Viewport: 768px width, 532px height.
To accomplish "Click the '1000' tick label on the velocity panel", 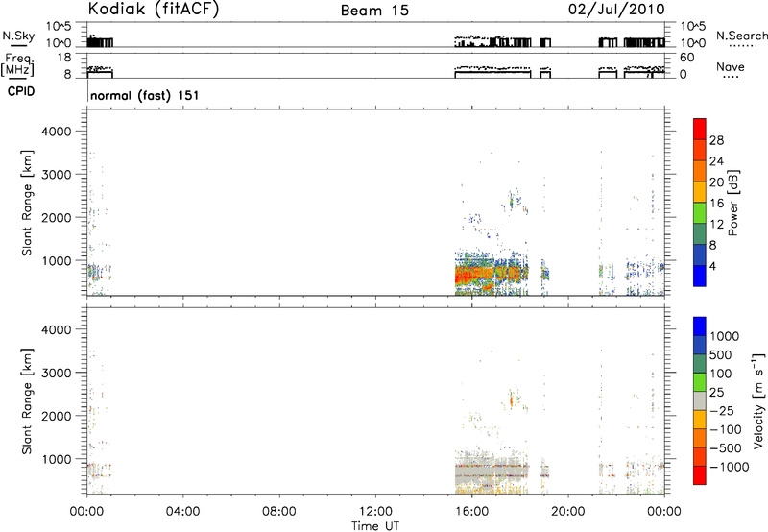I will pyautogui.click(x=57, y=459).
